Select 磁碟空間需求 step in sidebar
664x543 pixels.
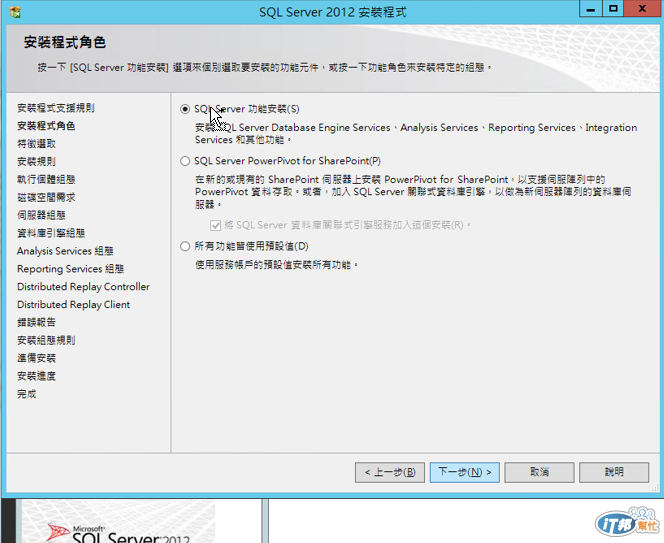click(x=46, y=197)
